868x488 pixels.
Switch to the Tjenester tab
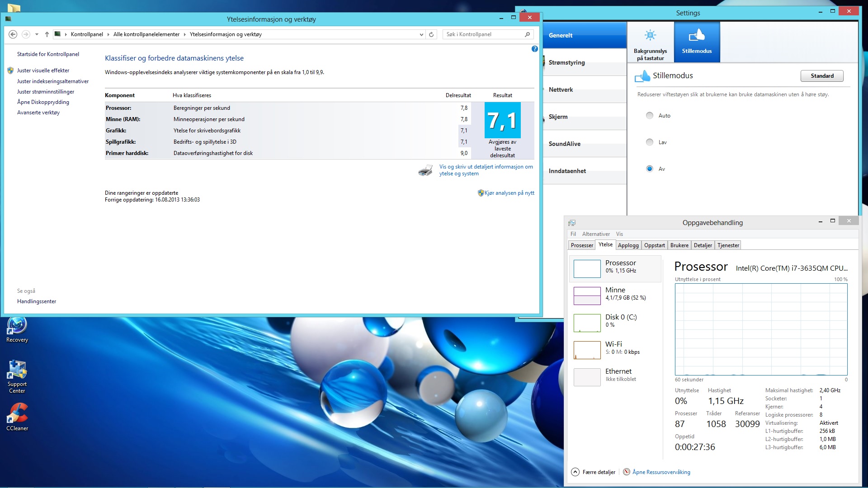728,245
